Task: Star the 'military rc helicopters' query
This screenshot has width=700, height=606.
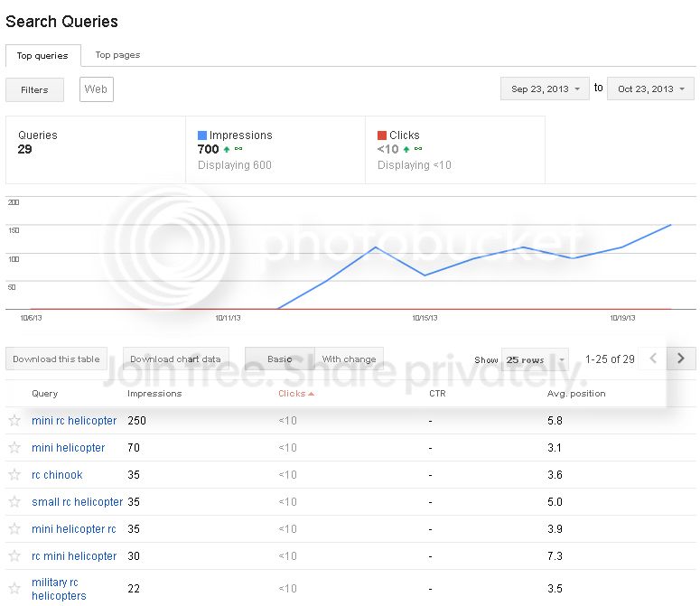Action: (x=14, y=588)
